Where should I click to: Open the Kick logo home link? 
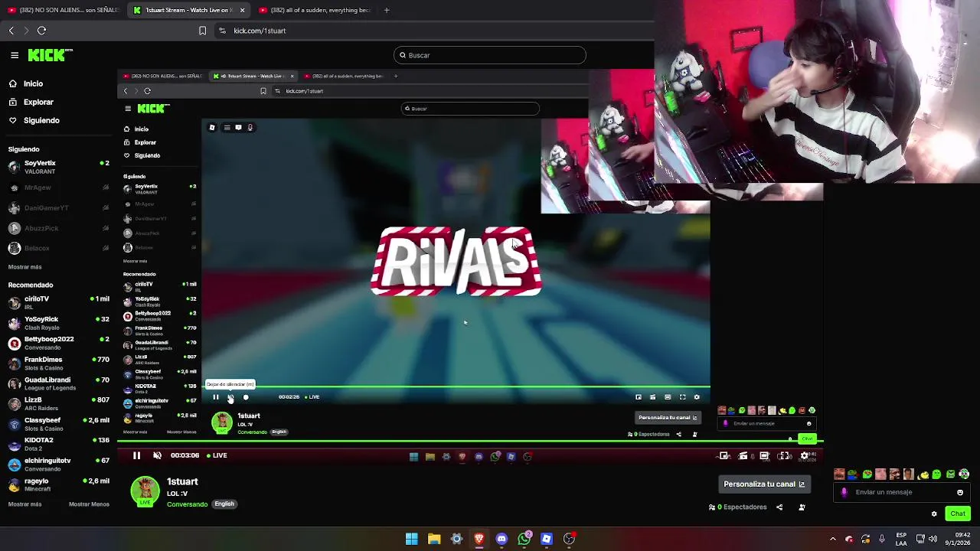(50, 55)
